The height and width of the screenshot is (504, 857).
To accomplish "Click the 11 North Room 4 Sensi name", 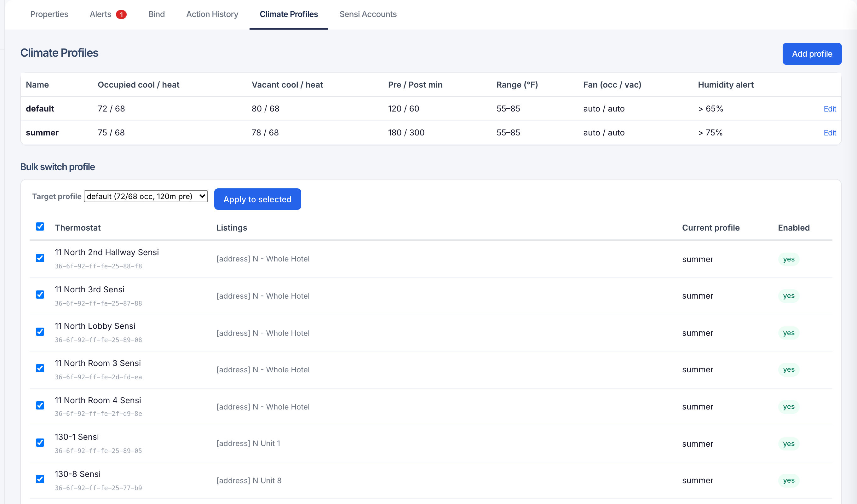I will pyautogui.click(x=98, y=400).
